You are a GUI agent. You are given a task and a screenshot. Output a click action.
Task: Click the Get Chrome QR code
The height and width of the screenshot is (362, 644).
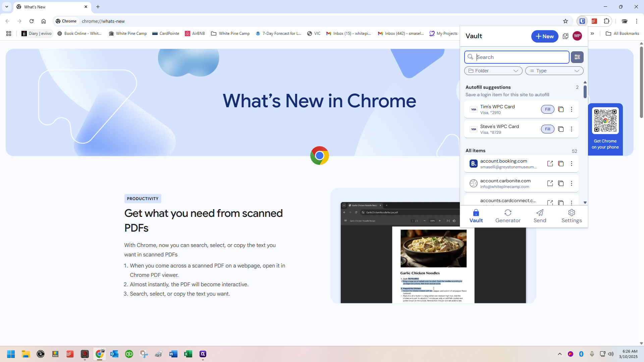[x=605, y=120]
